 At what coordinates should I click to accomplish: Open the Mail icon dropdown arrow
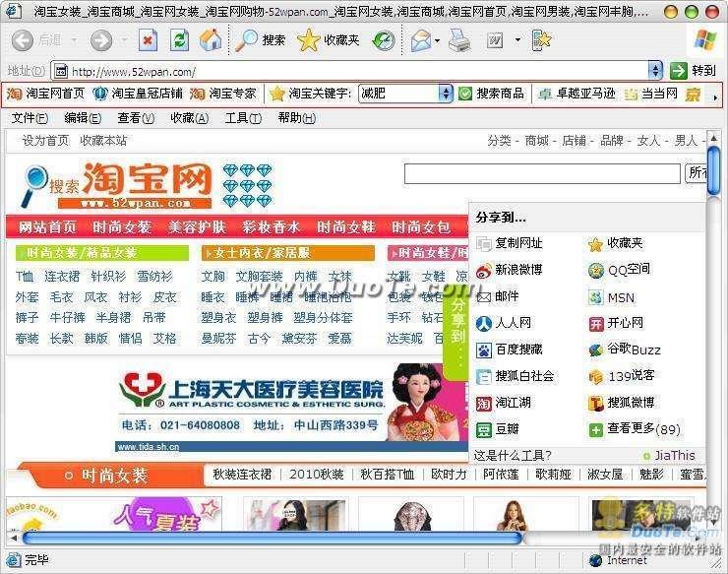pos(437,41)
